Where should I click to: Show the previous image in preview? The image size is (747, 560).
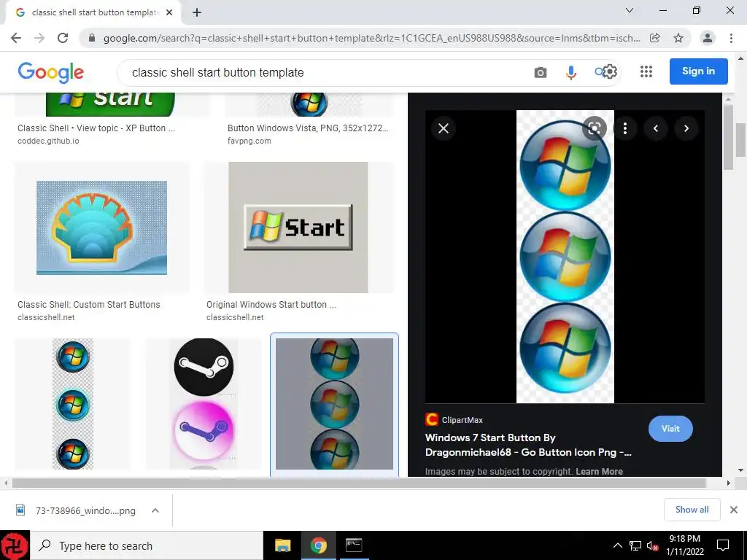click(x=656, y=128)
